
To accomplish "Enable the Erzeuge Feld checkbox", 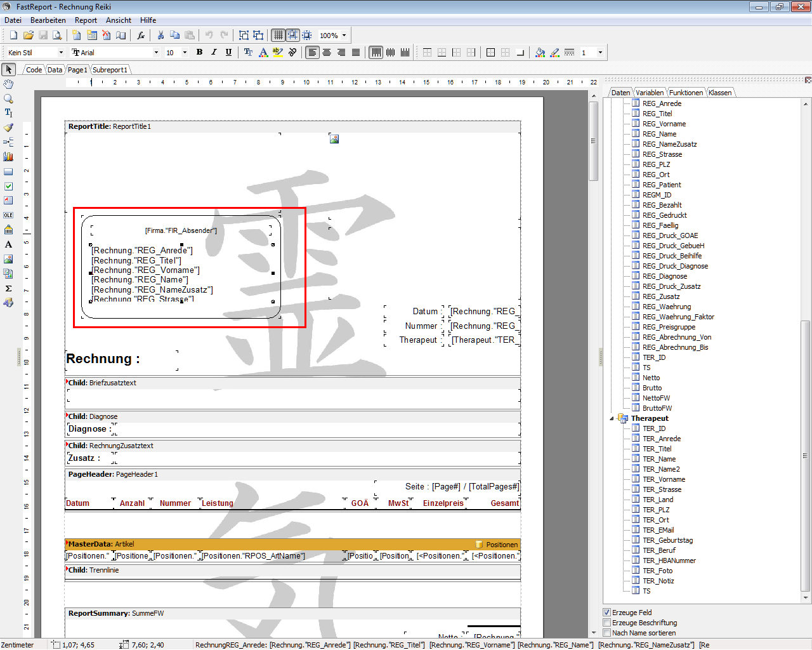I will coord(606,613).
